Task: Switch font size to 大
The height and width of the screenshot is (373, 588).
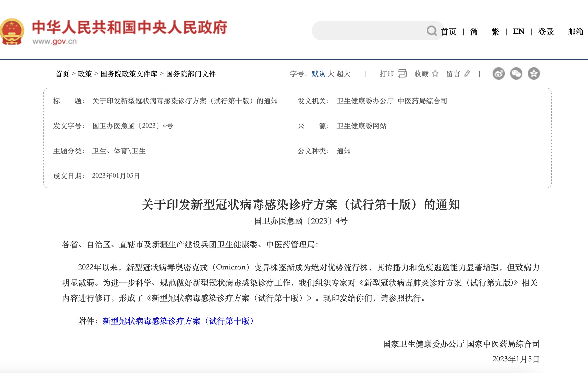Action: pyautogui.click(x=331, y=74)
